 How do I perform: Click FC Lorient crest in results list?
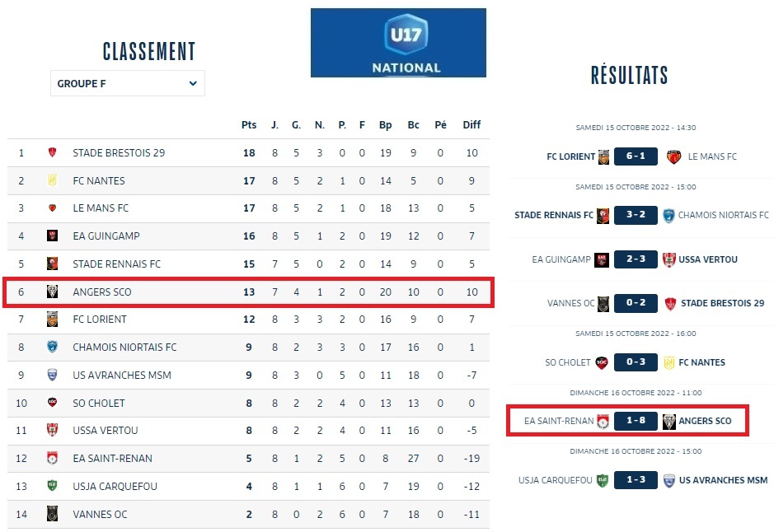pos(604,156)
